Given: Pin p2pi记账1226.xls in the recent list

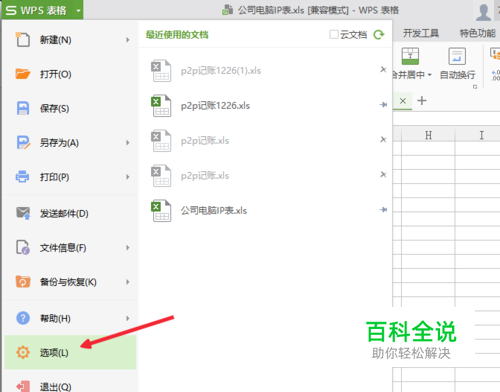Looking at the screenshot, I should (383, 105).
